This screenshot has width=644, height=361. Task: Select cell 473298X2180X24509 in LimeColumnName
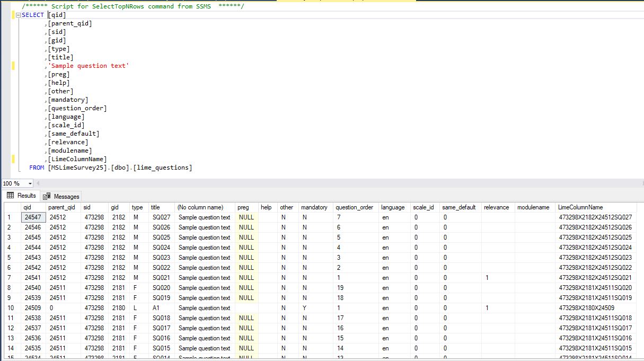coord(586,308)
